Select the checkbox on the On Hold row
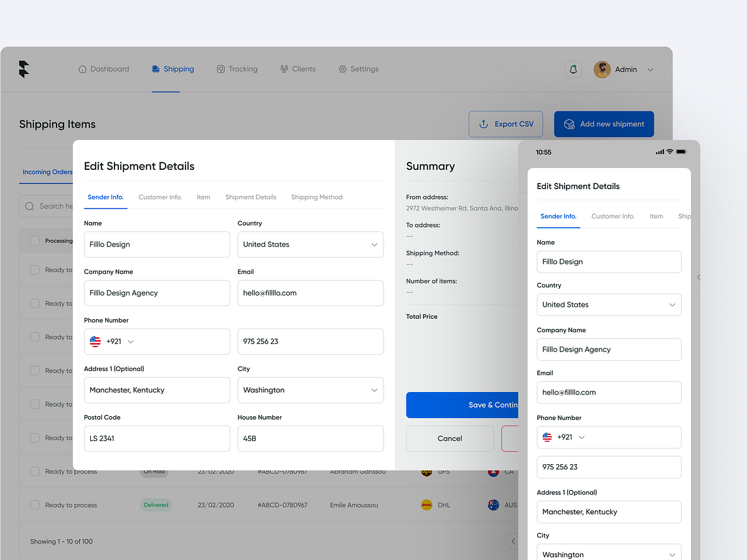 pos(35,472)
